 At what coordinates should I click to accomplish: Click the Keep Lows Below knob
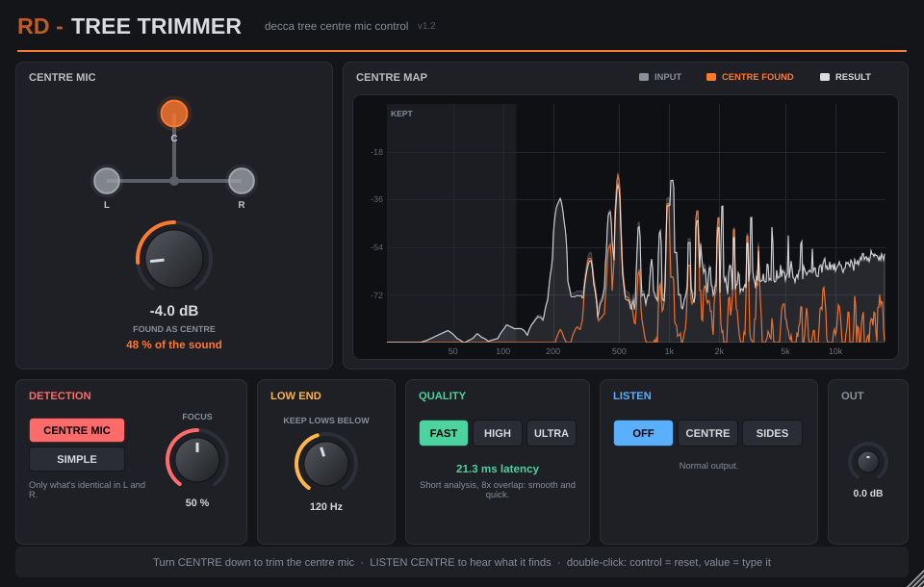326,464
